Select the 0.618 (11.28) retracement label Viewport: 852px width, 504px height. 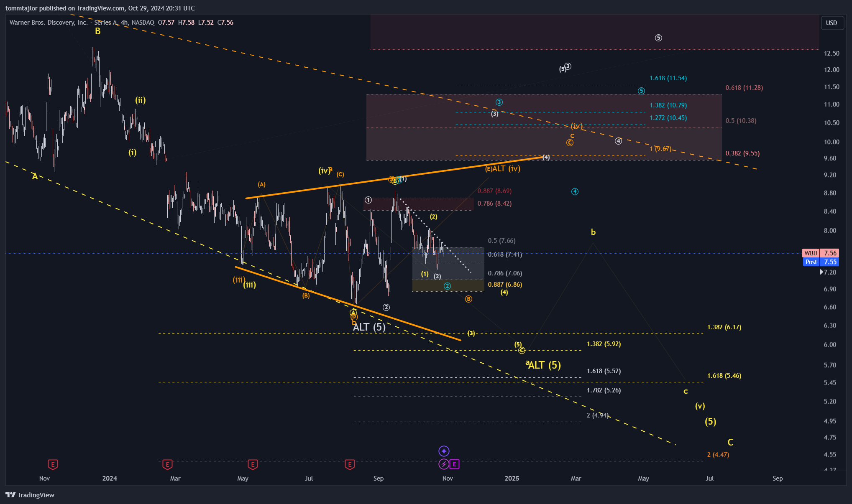point(744,88)
